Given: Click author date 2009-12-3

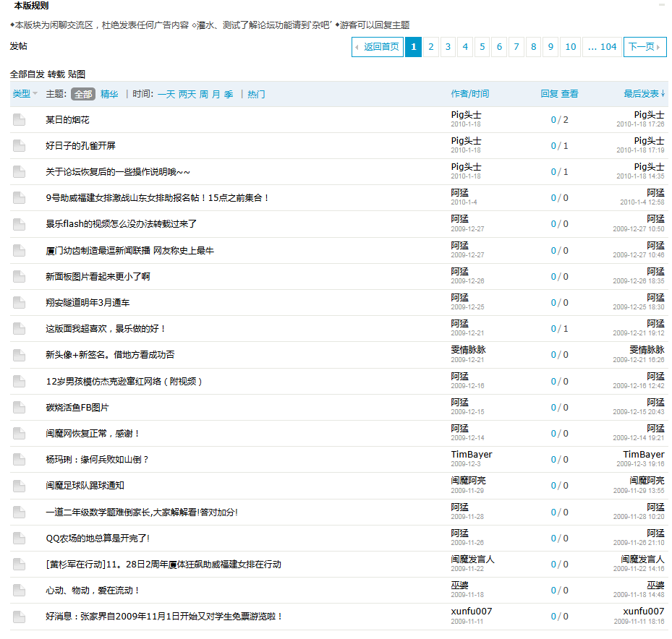Looking at the screenshot, I should pos(466,464).
